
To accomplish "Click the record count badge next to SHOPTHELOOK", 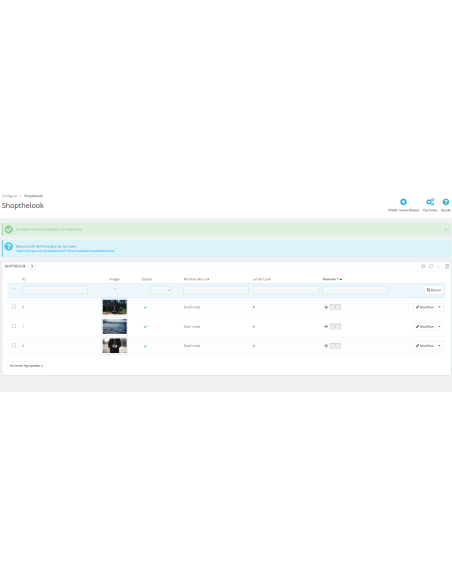I will (x=32, y=266).
